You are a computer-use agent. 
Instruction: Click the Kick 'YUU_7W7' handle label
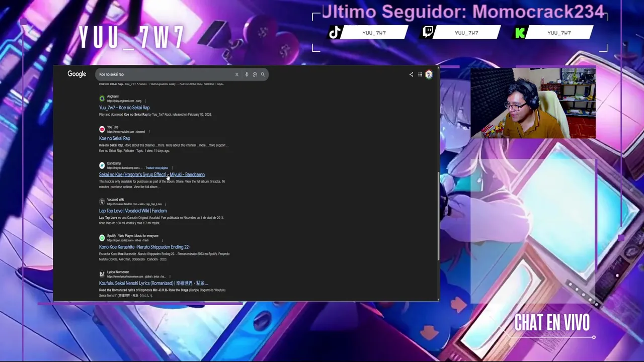pos(559,33)
